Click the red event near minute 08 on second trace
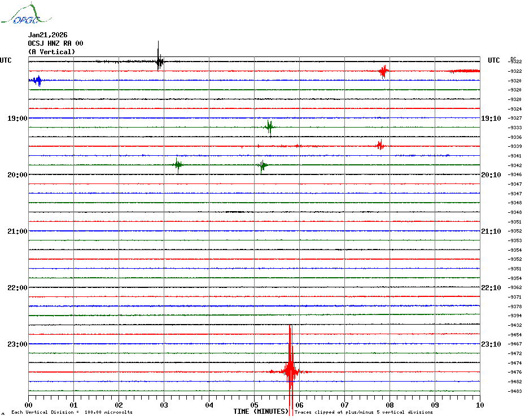This screenshot has width=525, height=420. (x=383, y=71)
